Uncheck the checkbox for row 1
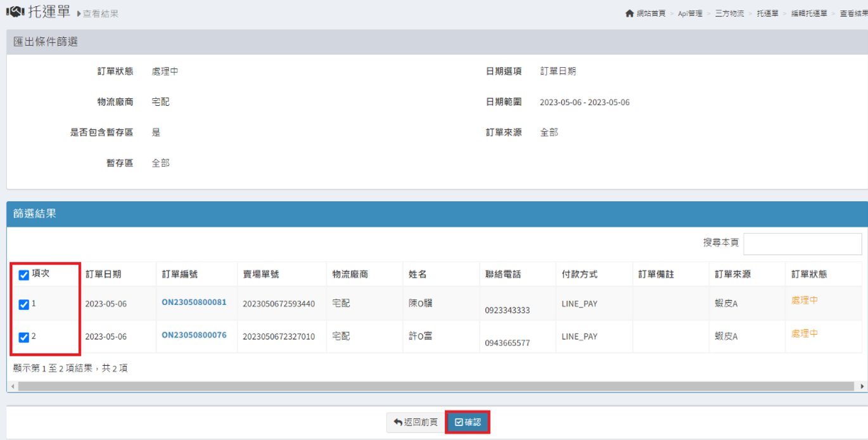Screen dimensions: 868x440 tap(24, 305)
